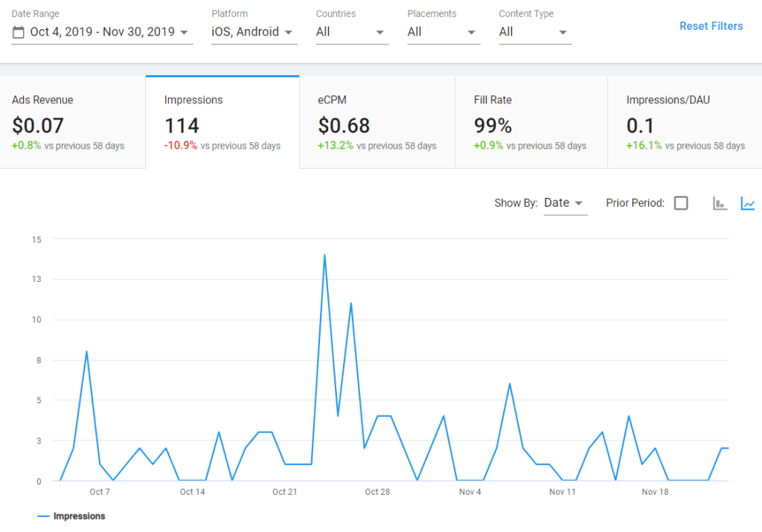This screenshot has width=762, height=532.
Task: Open the Date Range dropdown
Action: tap(103, 32)
